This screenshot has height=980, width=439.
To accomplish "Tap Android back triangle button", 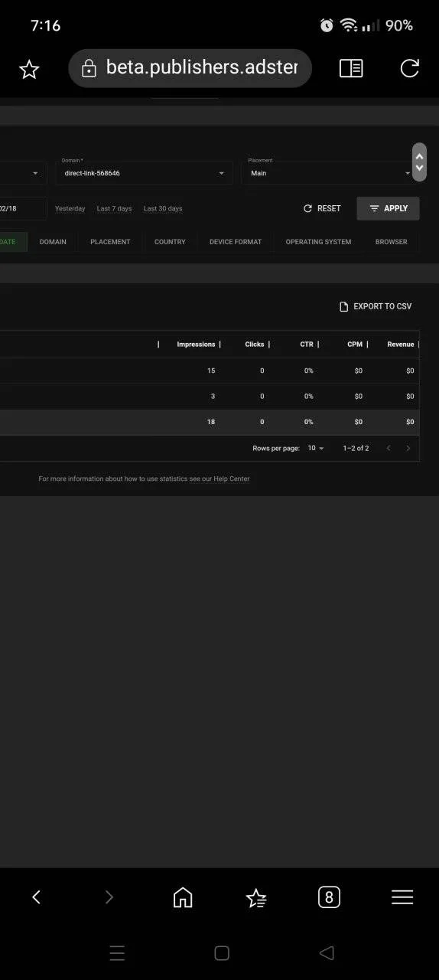I will tap(327, 953).
